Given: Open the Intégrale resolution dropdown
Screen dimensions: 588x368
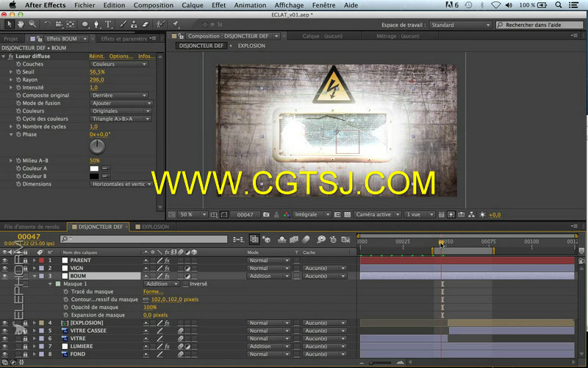Looking at the screenshot, I should (x=312, y=214).
